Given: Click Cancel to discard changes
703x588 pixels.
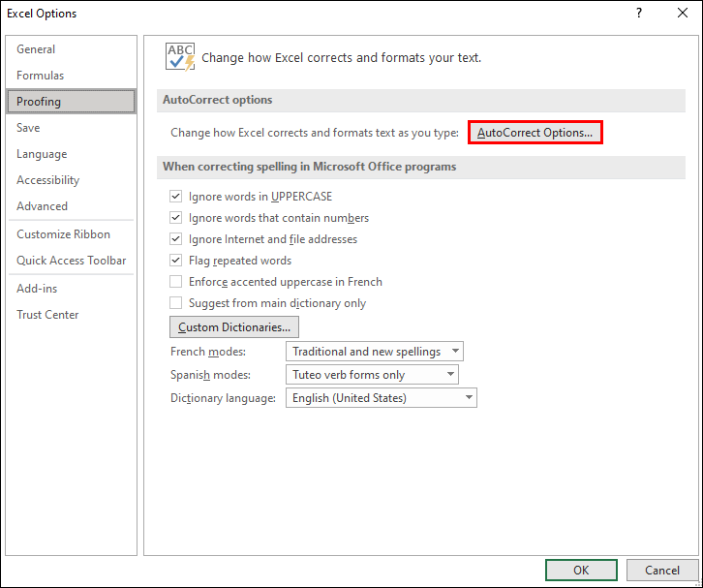Looking at the screenshot, I should click(x=661, y=570).
